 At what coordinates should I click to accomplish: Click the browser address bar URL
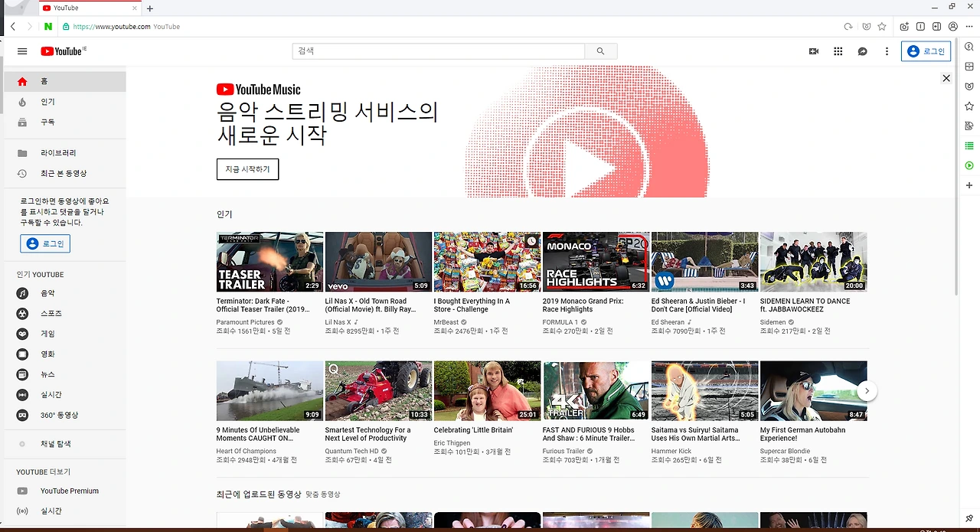pyautogui.click(x=112, y=26)
